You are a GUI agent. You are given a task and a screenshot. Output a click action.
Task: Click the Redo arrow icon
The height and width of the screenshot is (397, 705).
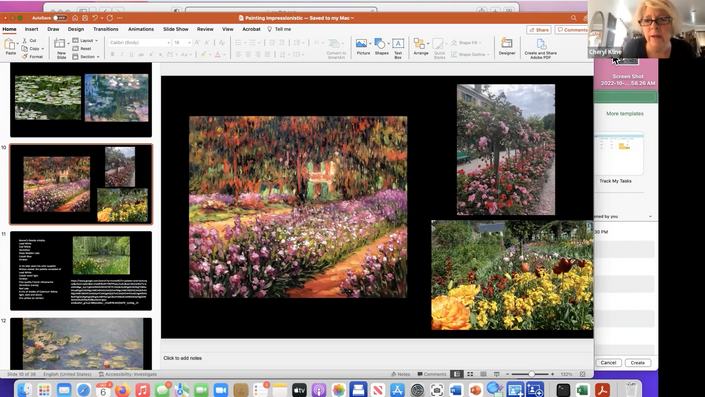click(109, 18)
